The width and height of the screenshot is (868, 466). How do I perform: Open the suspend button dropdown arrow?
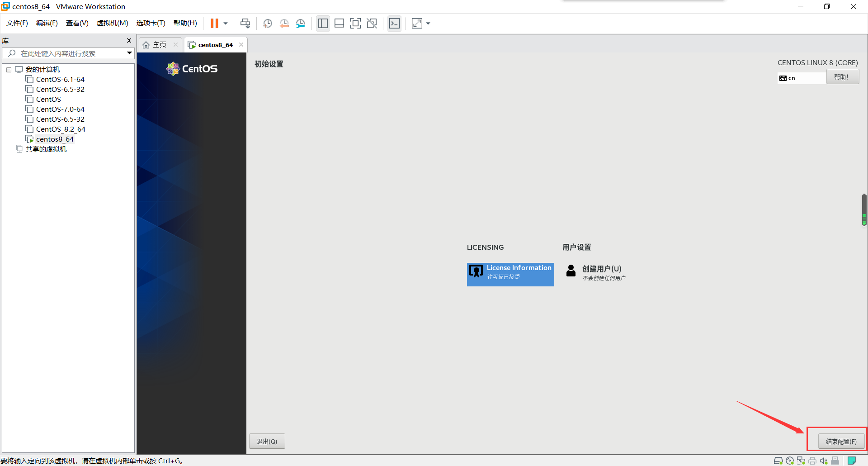tap(225, 23)
